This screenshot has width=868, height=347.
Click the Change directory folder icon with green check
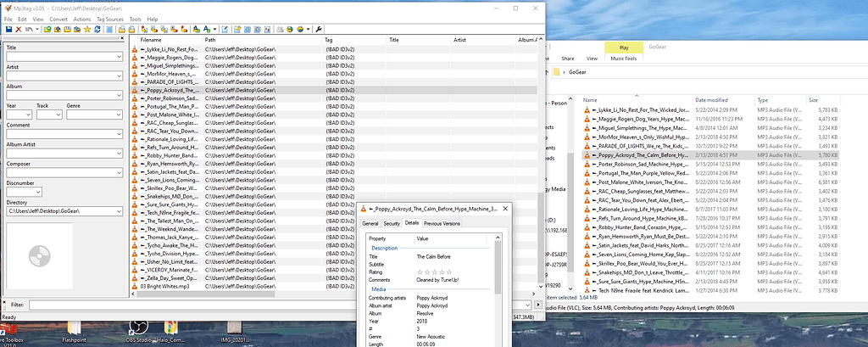[47, 29]
